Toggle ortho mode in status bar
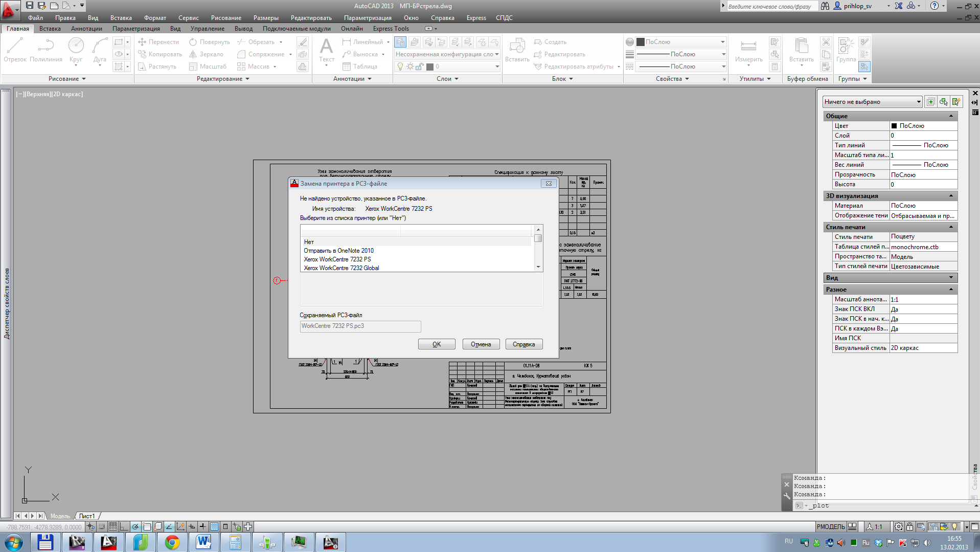 (x=124, y=526)
